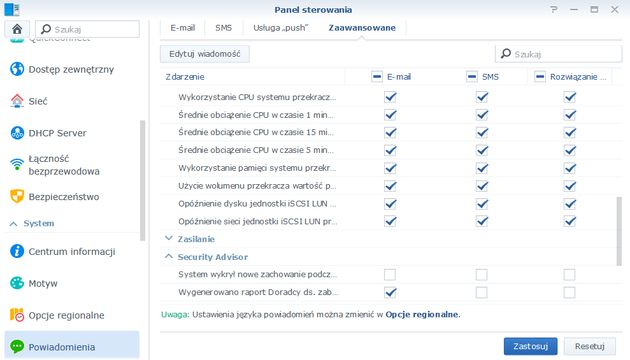Focus the event list Szukaj field

pos(558,53)
